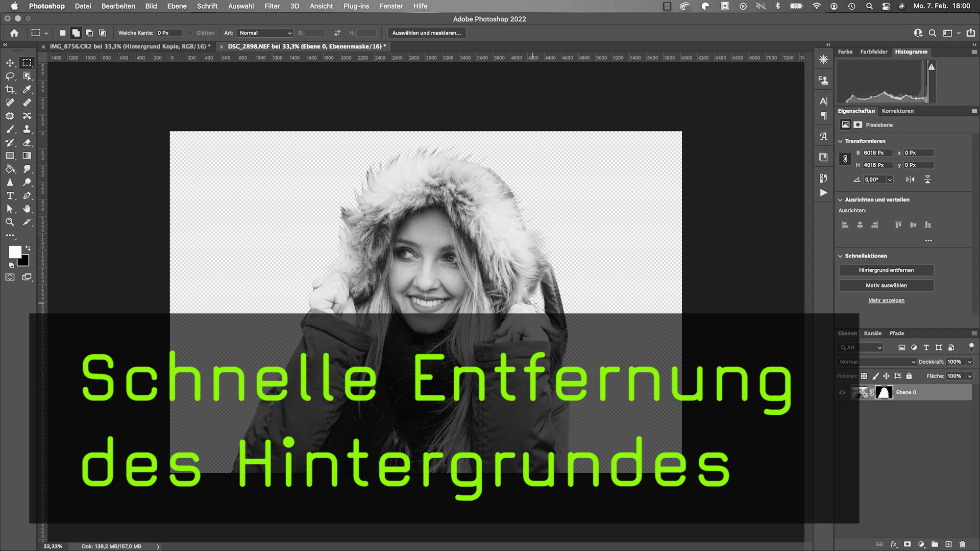This screenshot has height=551, width=980.
Task: Choose the Pen tool
Action: click(x=27, y=195)
